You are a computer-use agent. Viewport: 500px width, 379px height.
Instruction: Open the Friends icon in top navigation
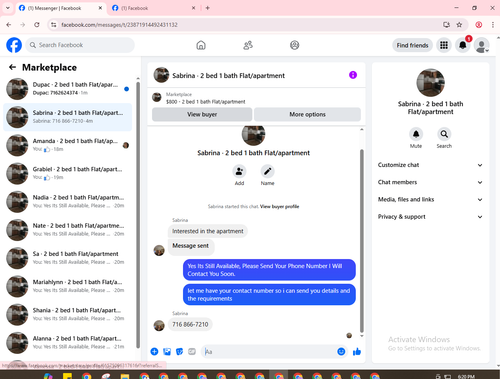pyautogui.click(x=248, y=45)
